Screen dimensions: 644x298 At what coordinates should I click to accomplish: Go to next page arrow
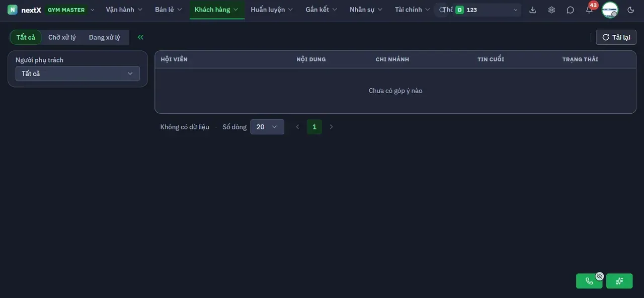[x=331, y=127]
